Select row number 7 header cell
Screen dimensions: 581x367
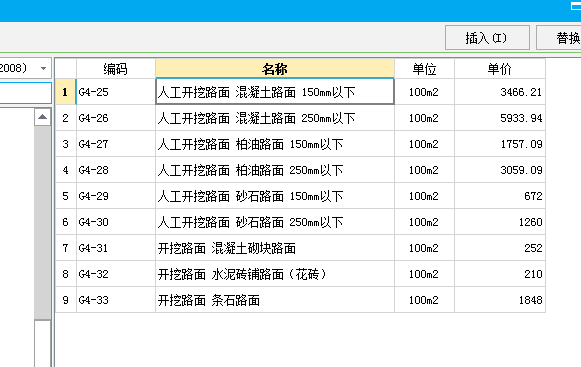coord(66,248)
